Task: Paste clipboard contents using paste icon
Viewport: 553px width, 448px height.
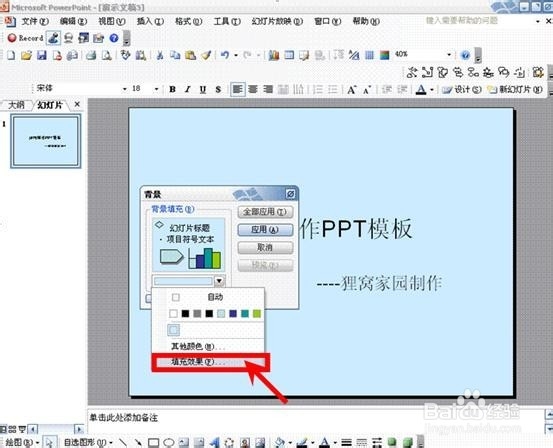Action: tap(190, 55)
